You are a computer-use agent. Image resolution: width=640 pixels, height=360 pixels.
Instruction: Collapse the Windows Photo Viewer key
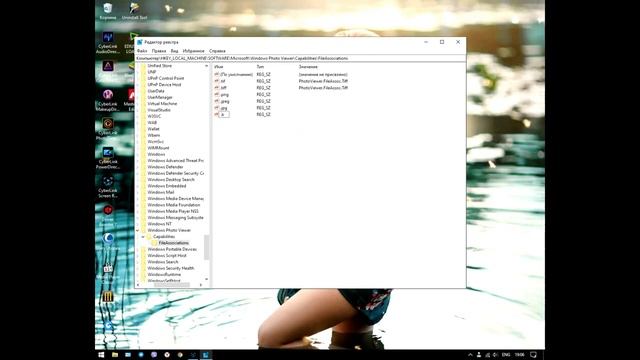138,231
